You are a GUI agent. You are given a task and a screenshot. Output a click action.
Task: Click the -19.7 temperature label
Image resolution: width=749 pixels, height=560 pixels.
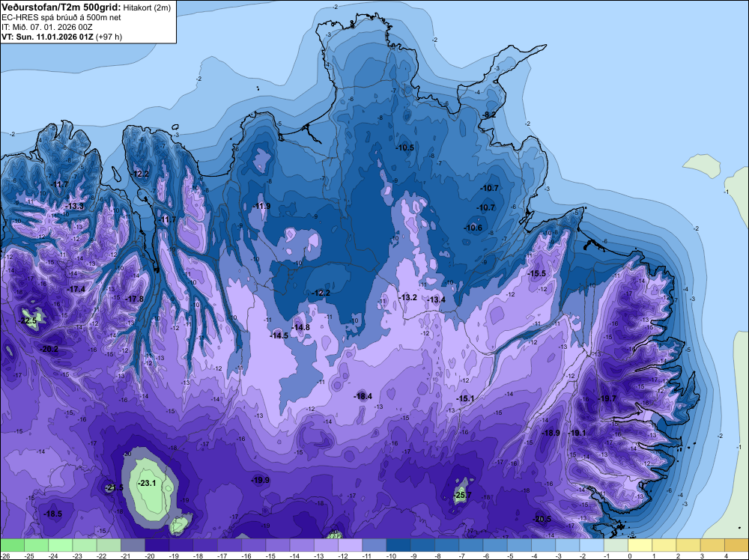[607, 398]
